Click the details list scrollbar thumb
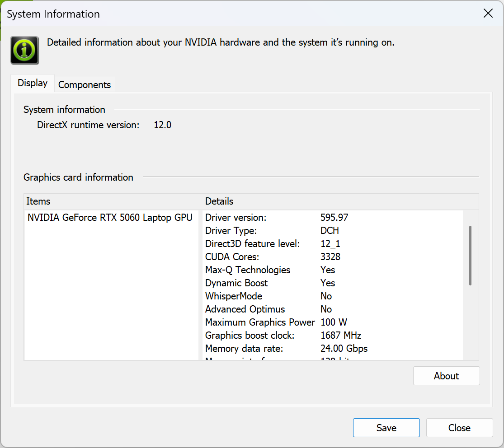Viewport: 504px width, 448px height. coord(470,256)
